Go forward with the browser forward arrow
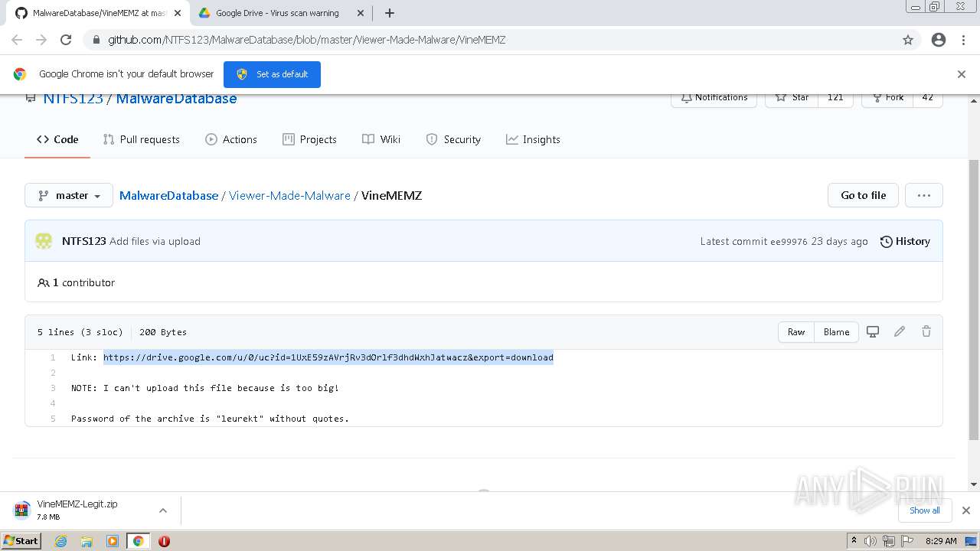 point(41,40)
